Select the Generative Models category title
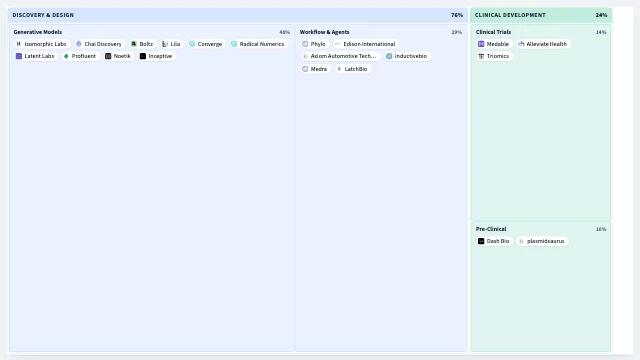Viewport: 640px width, 360px height. [38, 32]
